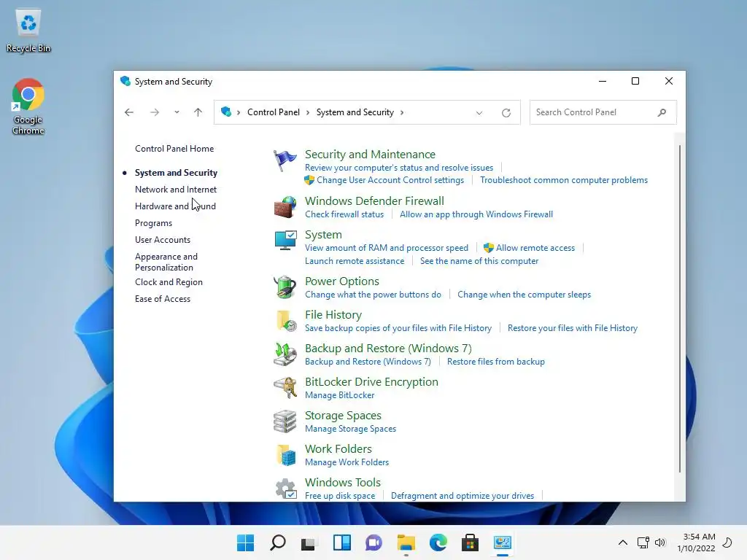Open Microsoft Store from the taskbar
The image size is (747, 560).
(x=470, y=542)
